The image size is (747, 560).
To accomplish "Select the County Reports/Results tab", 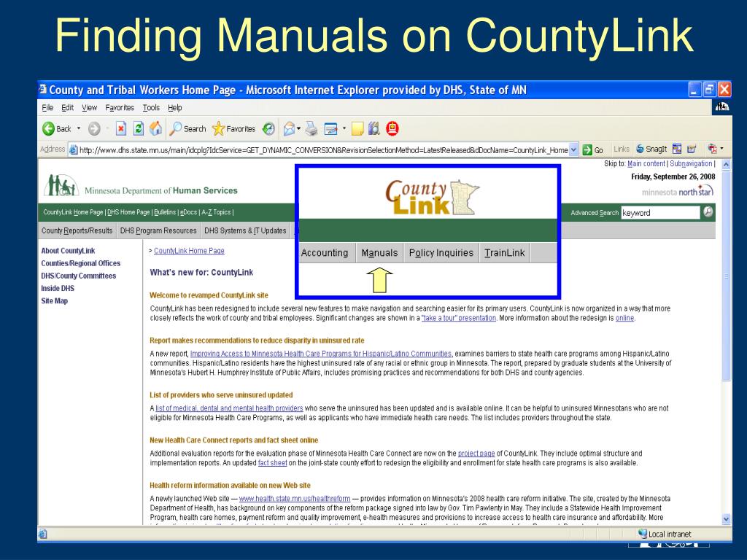I will pyautogui.click(x=77, y=230).
